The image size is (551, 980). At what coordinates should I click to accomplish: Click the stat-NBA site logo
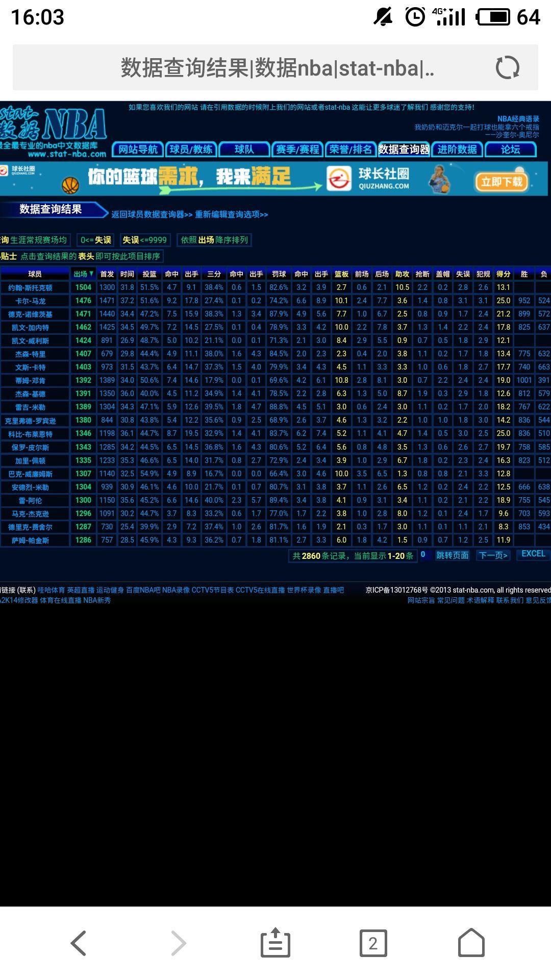point(53,130)
